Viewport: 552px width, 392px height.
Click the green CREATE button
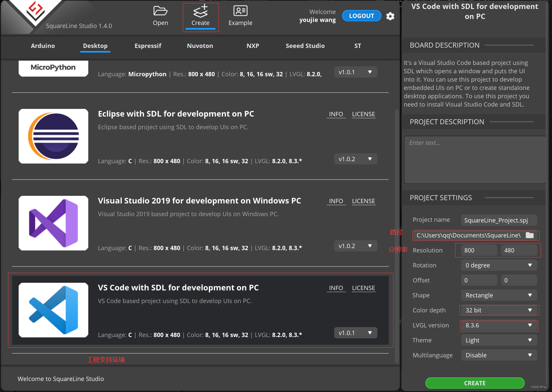(475, 383)
